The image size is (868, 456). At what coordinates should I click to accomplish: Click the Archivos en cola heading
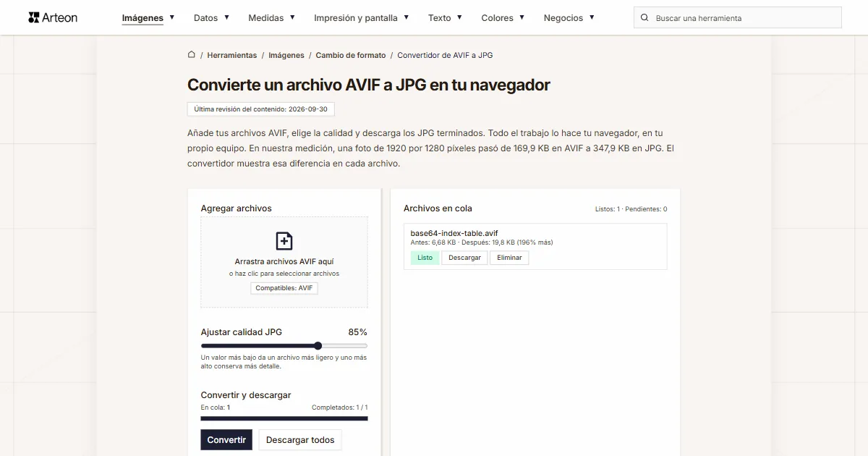click(x=438, y=208)
